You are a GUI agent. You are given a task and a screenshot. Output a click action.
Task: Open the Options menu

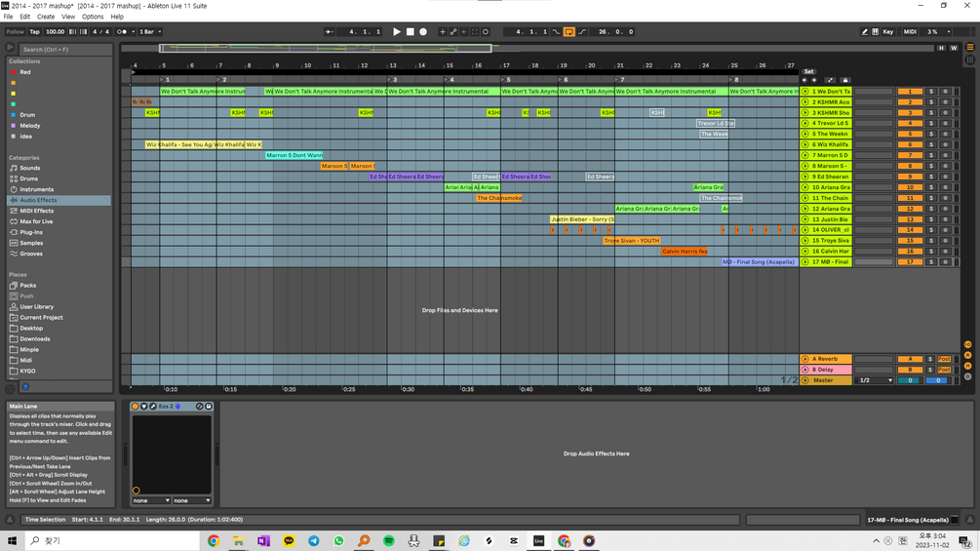93,17
